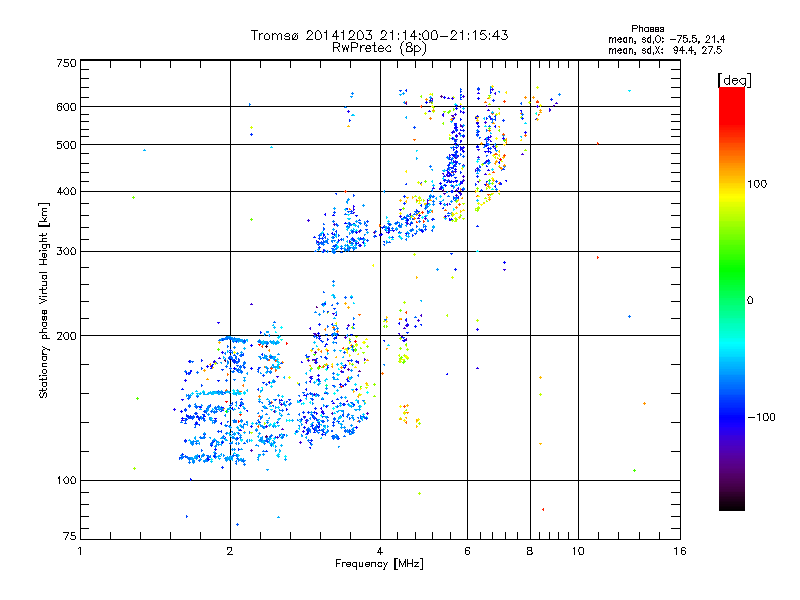Click the x-axis tick label '16'
The image size is (800, 600).
(x=680, y=551)
